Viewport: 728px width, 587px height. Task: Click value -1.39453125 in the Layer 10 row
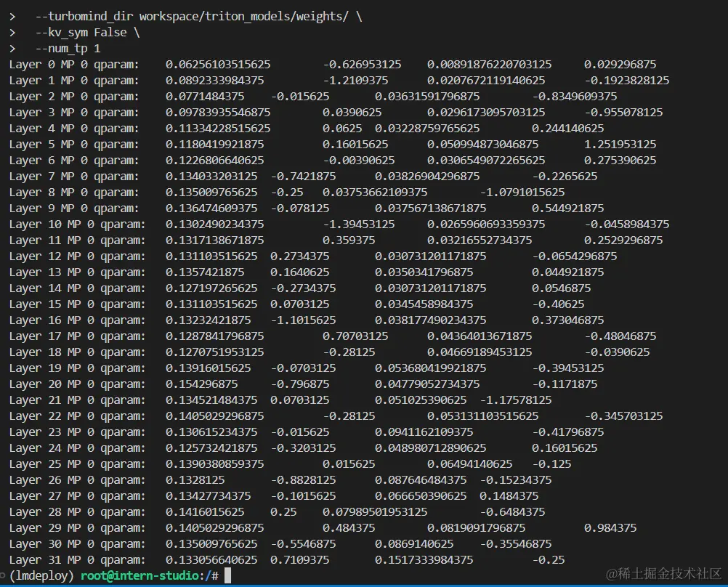[x=359, y=224]
